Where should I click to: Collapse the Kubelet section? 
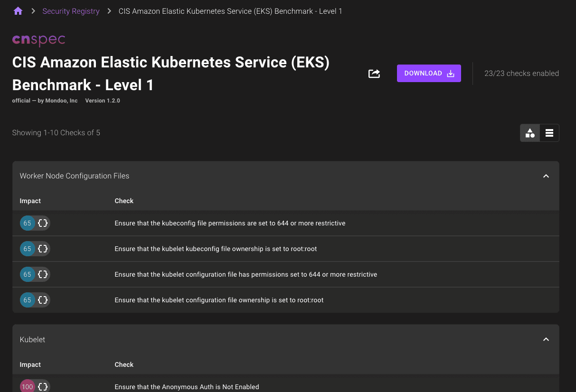[x=546, y=339]
